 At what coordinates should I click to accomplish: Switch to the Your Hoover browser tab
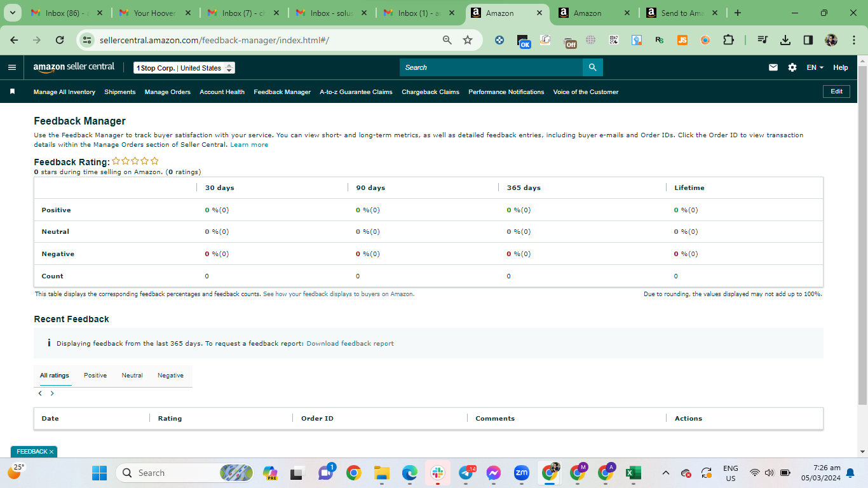(x=154, y=13)
